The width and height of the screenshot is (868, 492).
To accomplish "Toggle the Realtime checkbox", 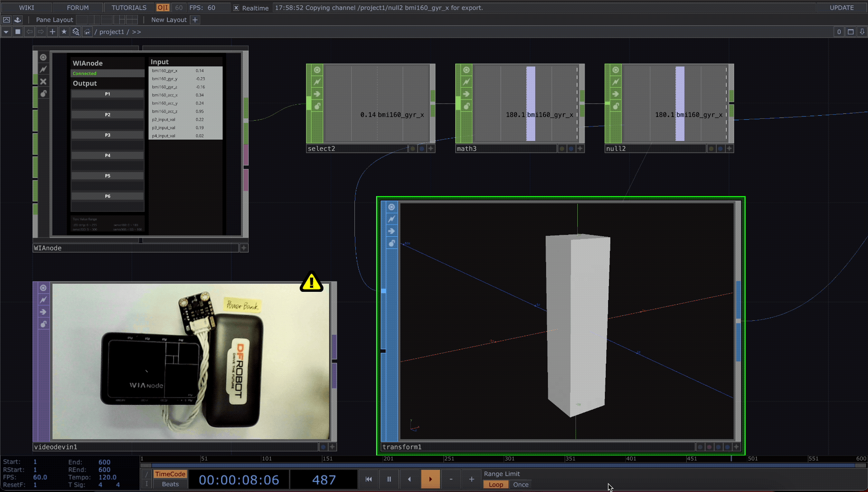I will (236, 8).
